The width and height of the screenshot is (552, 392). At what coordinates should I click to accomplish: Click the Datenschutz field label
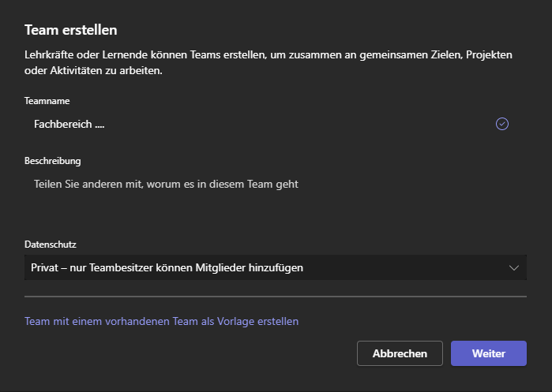51,245
